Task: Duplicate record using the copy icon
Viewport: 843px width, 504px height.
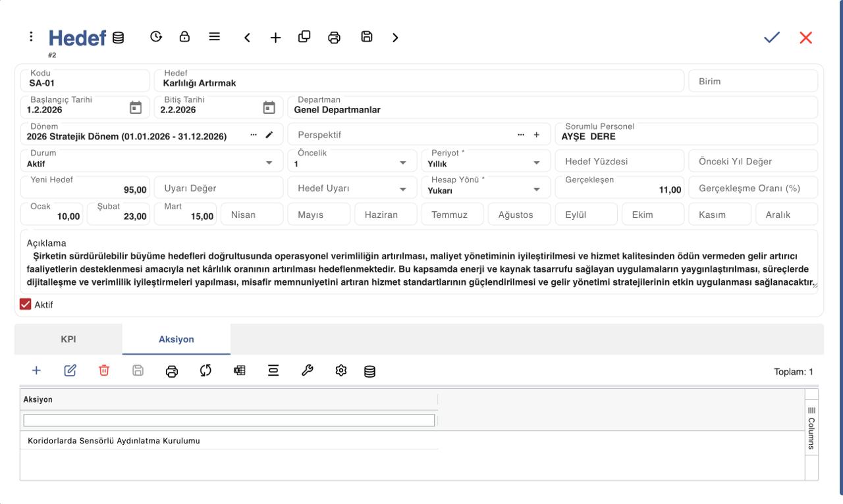Action: [304, 37]
